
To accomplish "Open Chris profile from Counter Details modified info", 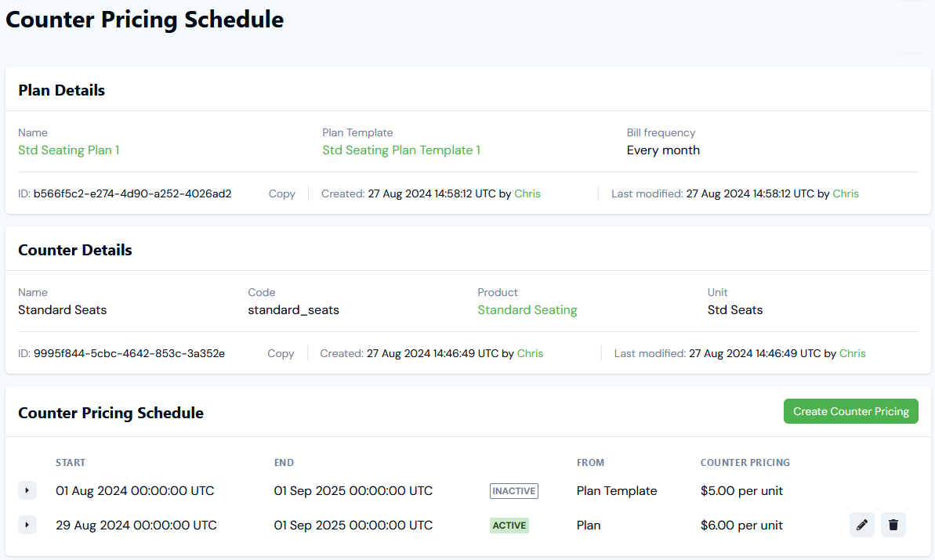I will [x=852, y=353].
